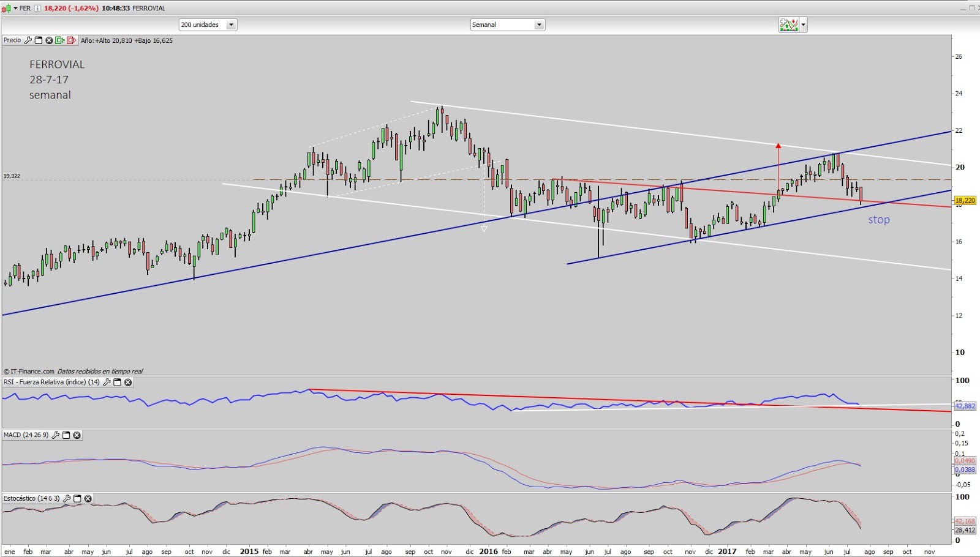Click the 'stop' annotation on the chart
Image resolution: width=980 pixels, height=557 pixels.
879,220
